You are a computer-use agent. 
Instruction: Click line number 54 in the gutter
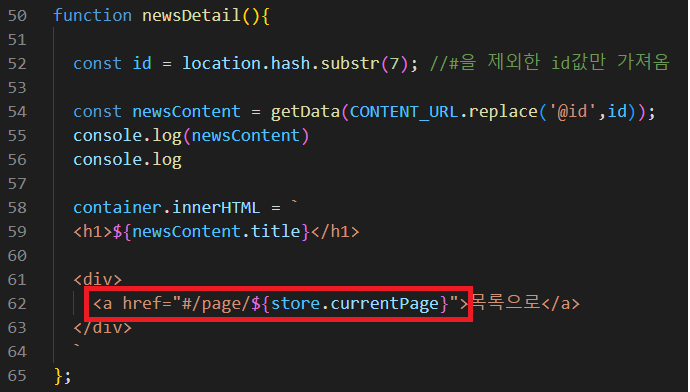[x=17, y=112]
